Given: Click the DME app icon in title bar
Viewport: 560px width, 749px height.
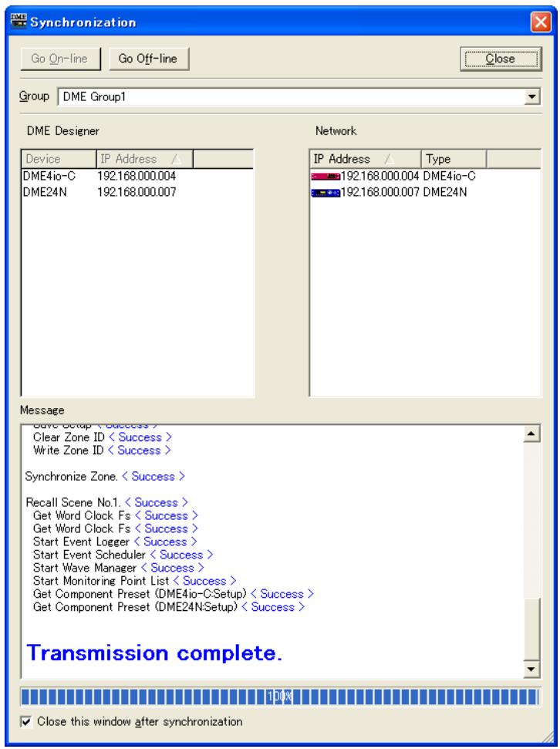Looking at the screenshot, I should click(19, 22).
